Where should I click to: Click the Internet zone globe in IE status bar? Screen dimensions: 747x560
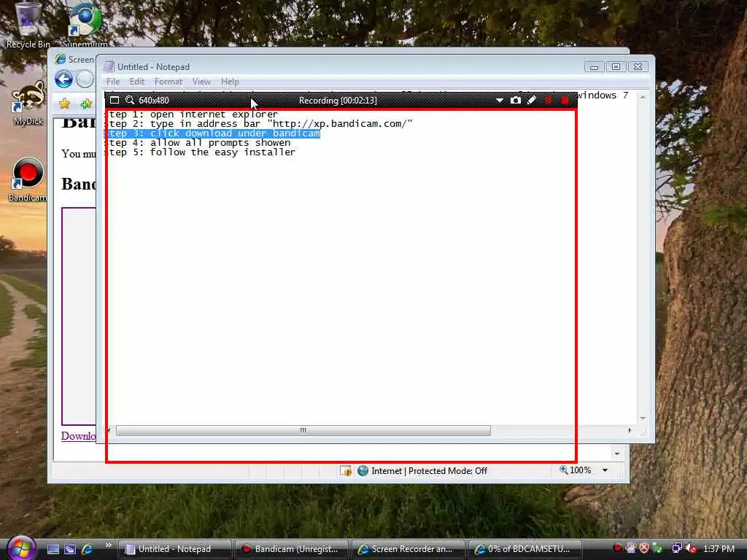(x=363, y=471)
